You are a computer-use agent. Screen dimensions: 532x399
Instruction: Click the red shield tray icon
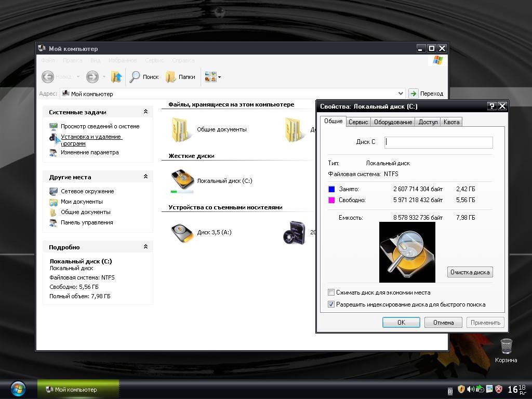coord(499,389)
